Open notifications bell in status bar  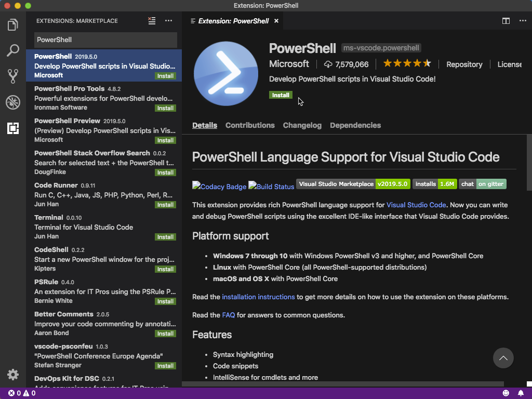click(x=521, y=393)
